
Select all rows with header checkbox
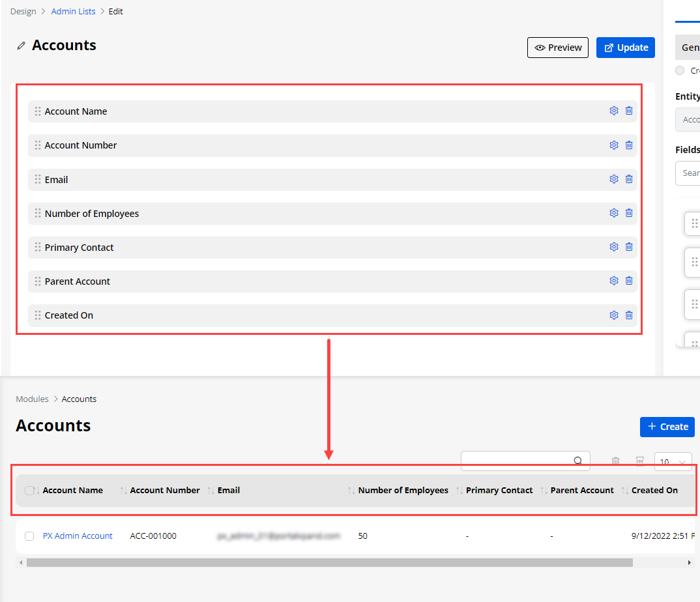[29, 491]
